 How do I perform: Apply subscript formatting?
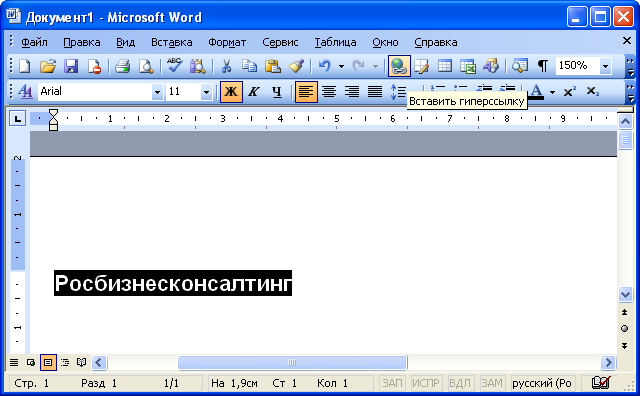[592, 91]
